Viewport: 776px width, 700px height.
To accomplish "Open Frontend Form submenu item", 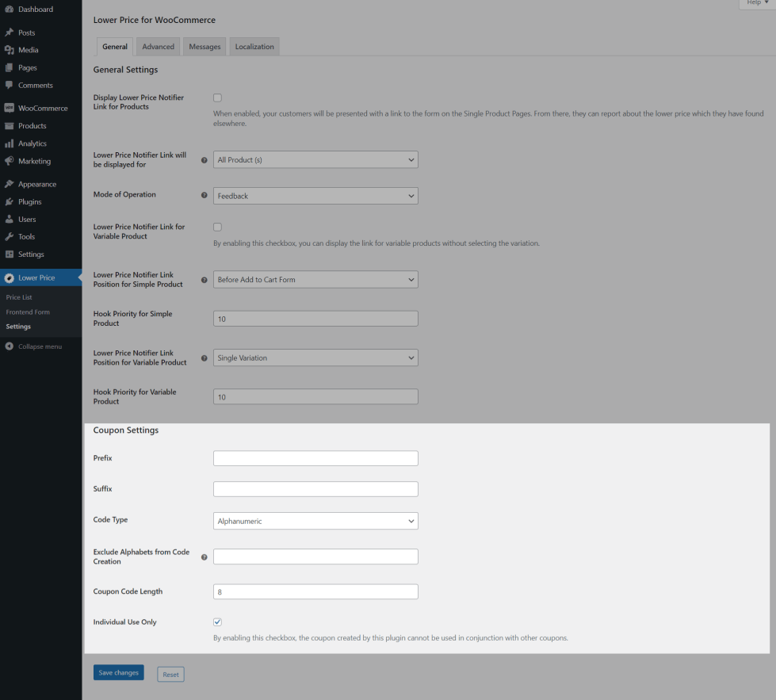I will (x=28, y=312).
